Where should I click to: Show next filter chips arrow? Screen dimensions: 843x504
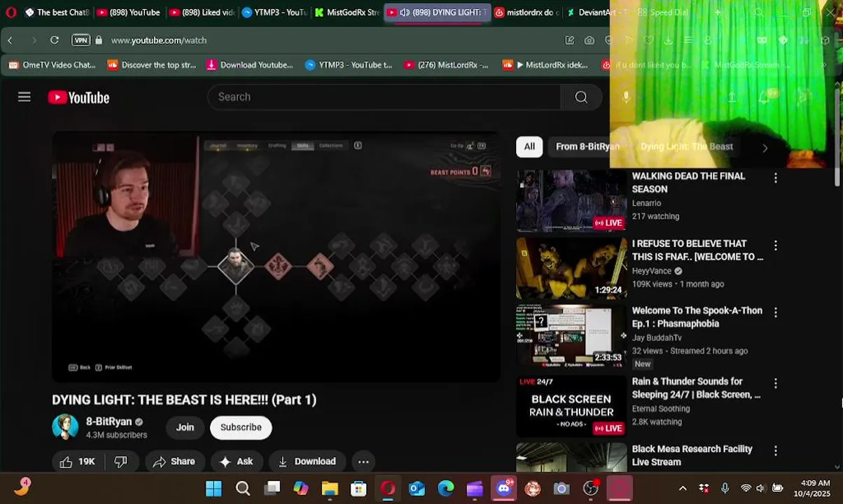click(x=765, y=148)
